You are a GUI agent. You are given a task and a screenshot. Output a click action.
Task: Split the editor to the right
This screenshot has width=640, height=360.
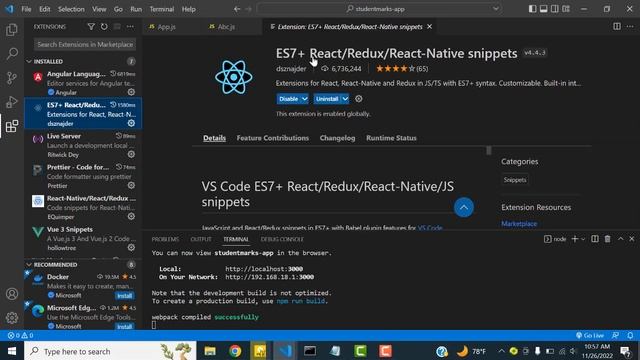pos(617,27)
